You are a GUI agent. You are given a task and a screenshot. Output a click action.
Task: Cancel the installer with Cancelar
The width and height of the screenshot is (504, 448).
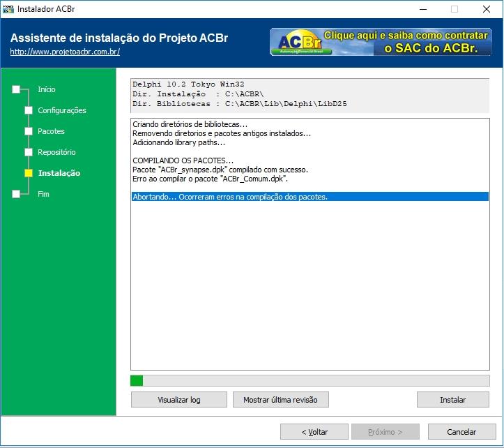point(461,432)
